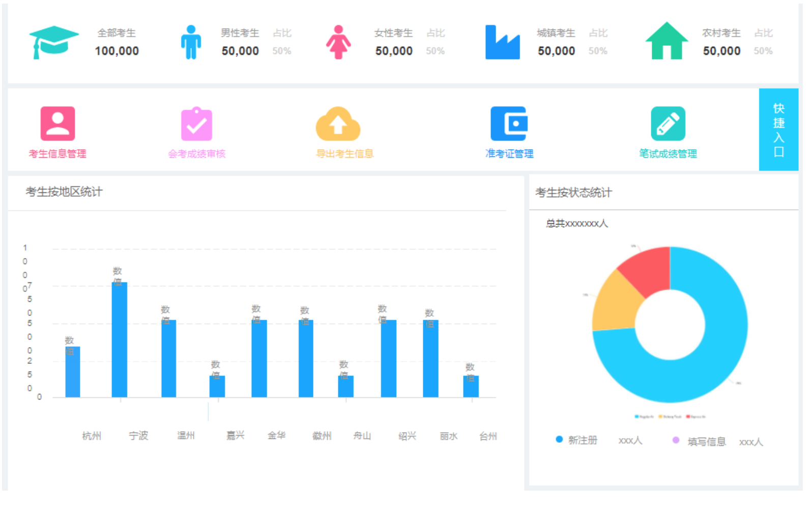Open the blue wallet icon for 准考证管理
This screenshot has height=513, width=812.
click(x=509, y=124)
